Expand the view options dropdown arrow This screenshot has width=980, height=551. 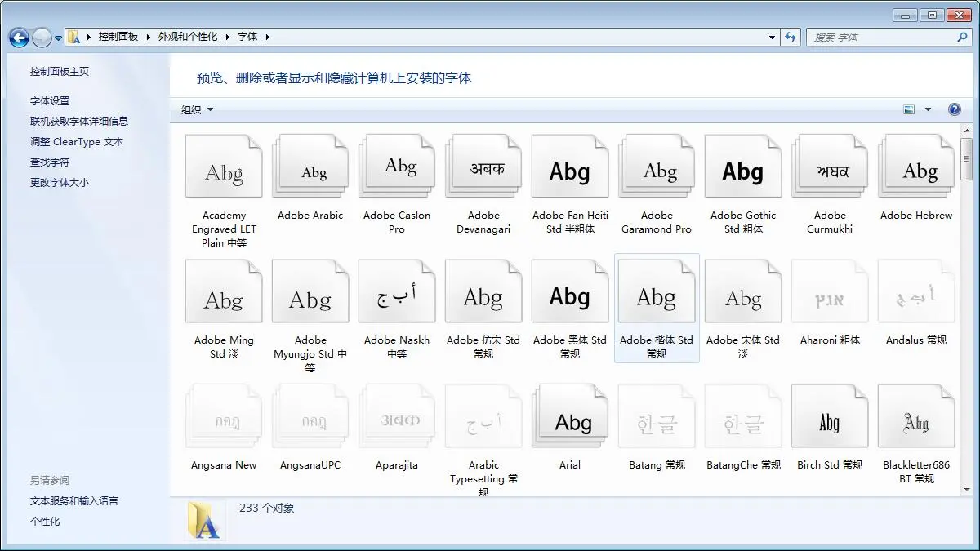pyautogui.click(x=928, y=109)
